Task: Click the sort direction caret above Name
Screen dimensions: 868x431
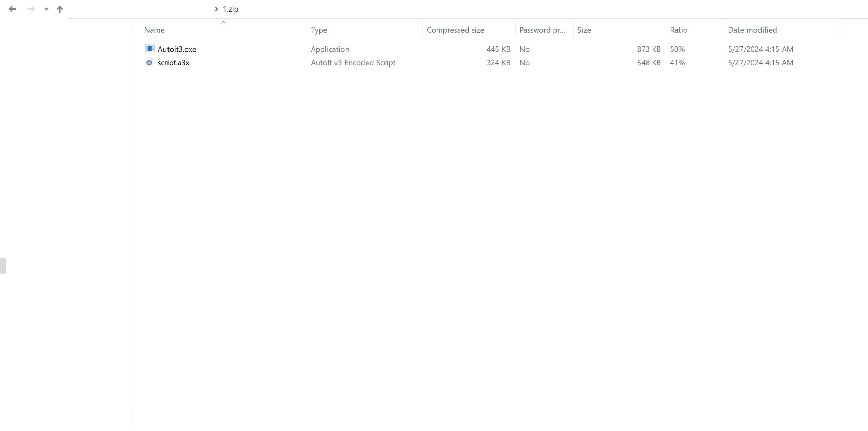Action: click(x=223, y=22)
